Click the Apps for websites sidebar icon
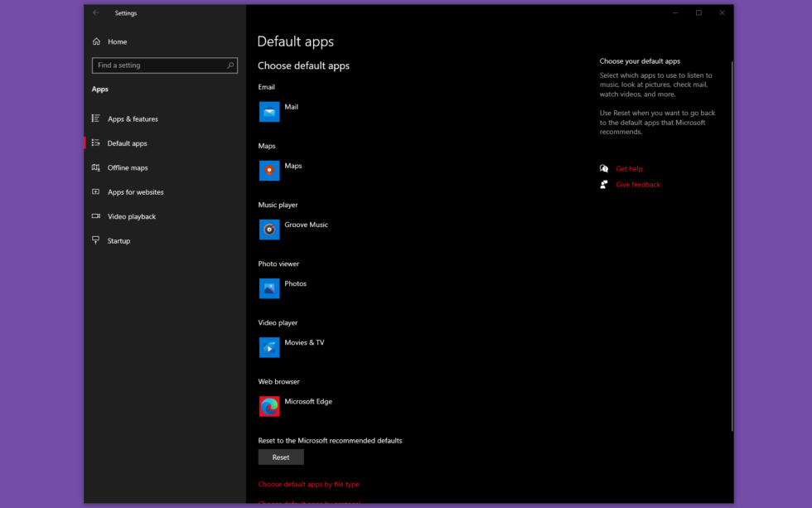Viewport: 812px width, 508px height. (x=96, y=191)
